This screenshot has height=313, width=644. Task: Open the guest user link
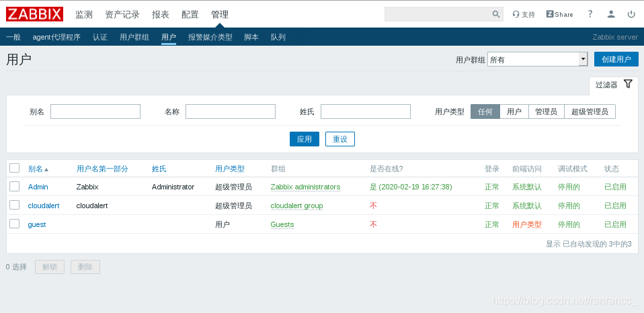click(x=37, y=224)
